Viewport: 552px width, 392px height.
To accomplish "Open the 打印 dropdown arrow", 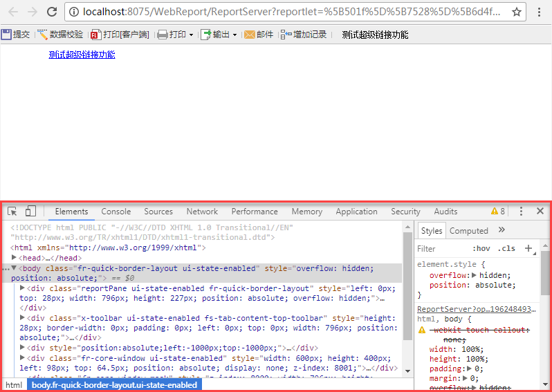I will pyautogui.click(x=191, y=35).
